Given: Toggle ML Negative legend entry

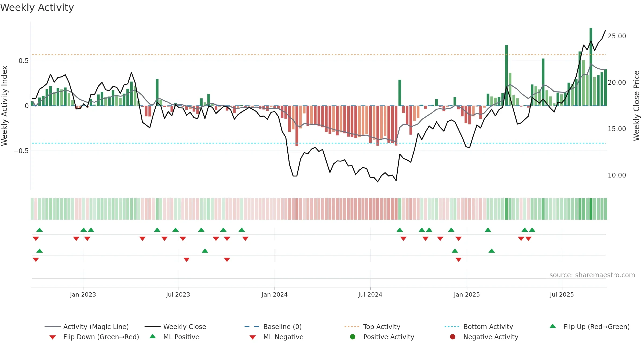Looking at the screenshot, I should (276, 337).
